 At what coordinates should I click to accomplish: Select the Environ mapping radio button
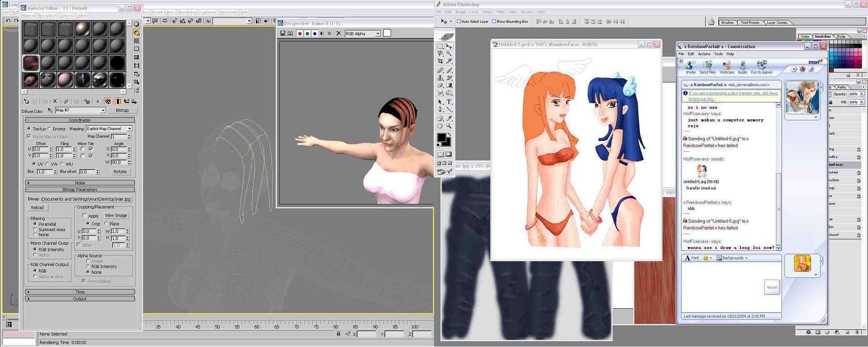[50, 129]
